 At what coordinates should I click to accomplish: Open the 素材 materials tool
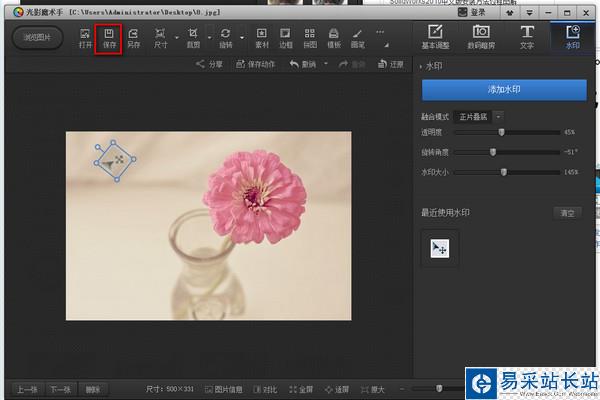[261, 38]
